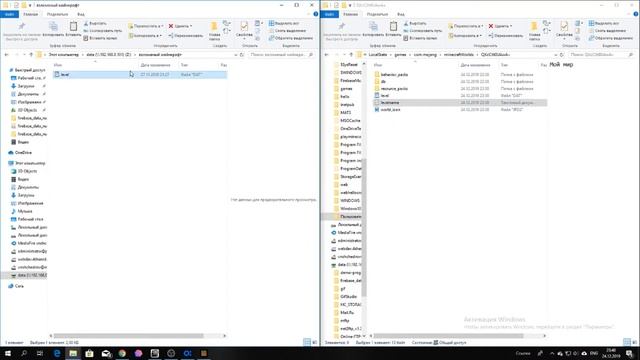Click horizontal scrollbar in left window
This screenshot has height=360, width=640.
pos(129,336)
